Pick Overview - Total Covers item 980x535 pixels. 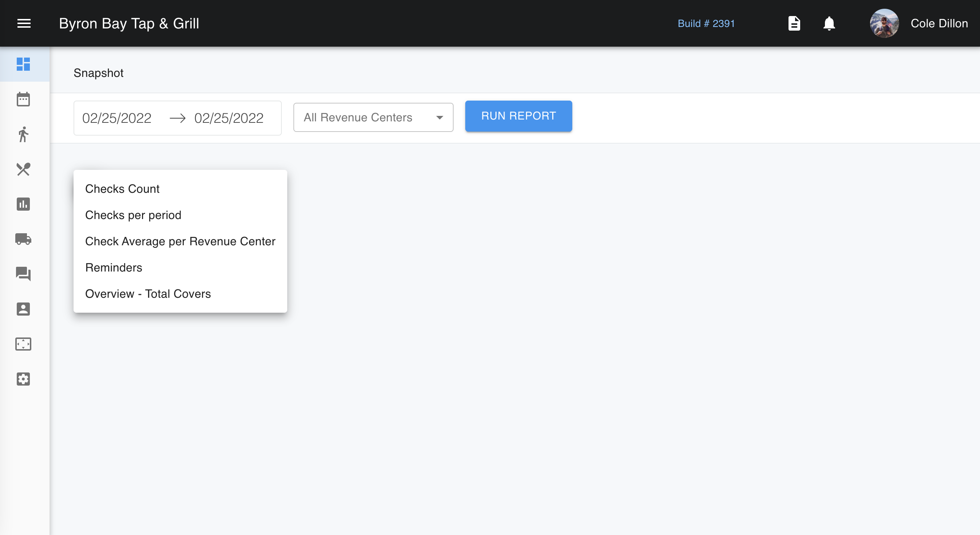147,294
